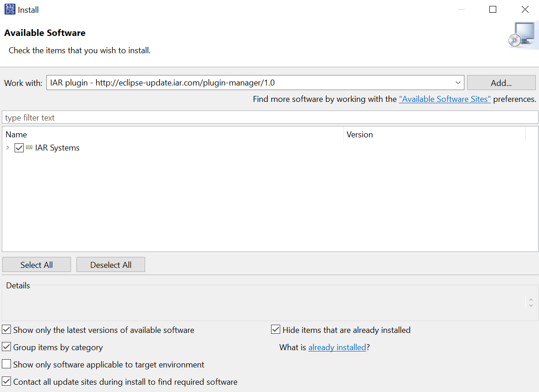
Task: Enable Show only software applicable to target
Action: click(x=6, y=364)
